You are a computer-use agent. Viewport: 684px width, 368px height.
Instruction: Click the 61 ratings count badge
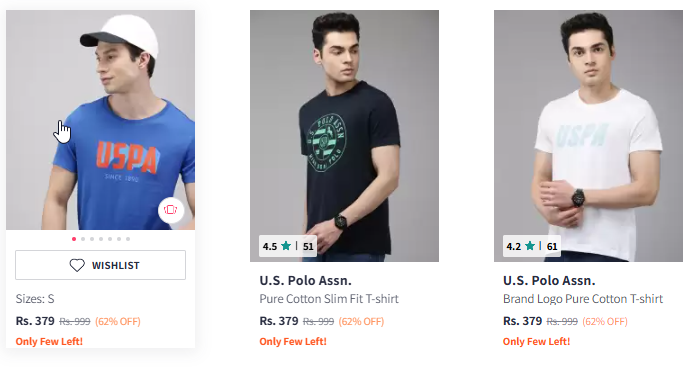coord(552,246)
